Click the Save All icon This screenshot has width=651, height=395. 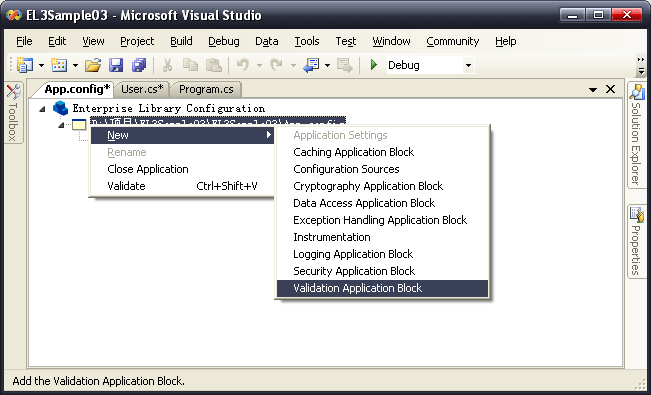(x=139, y=65)
